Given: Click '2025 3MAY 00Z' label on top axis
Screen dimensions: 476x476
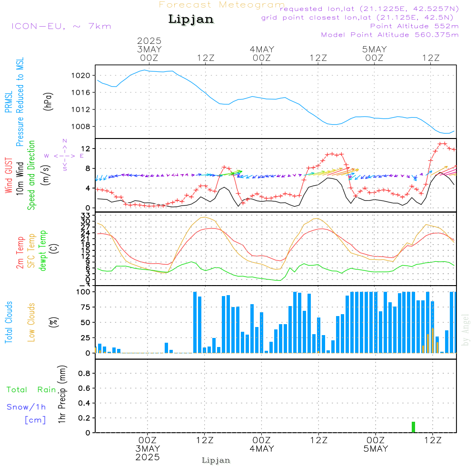Looking at the screenshot, I should click(149, 49).
